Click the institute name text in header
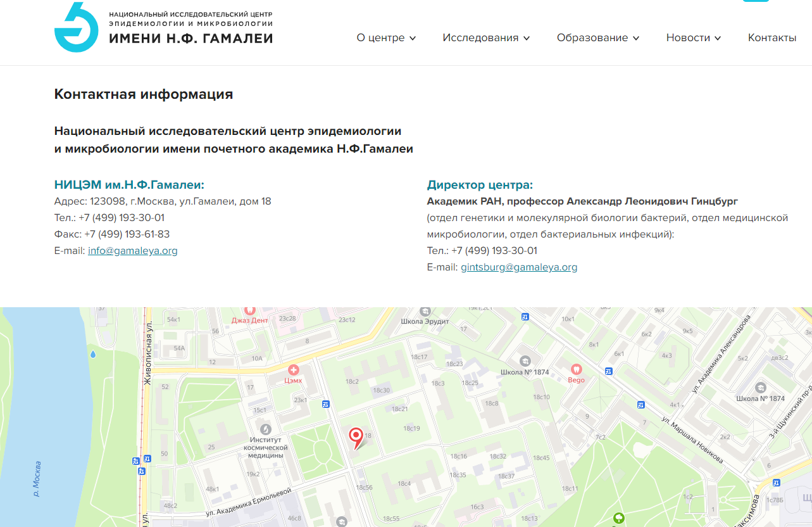The height and width of the screenshot is (527, 812). [191, 29]
